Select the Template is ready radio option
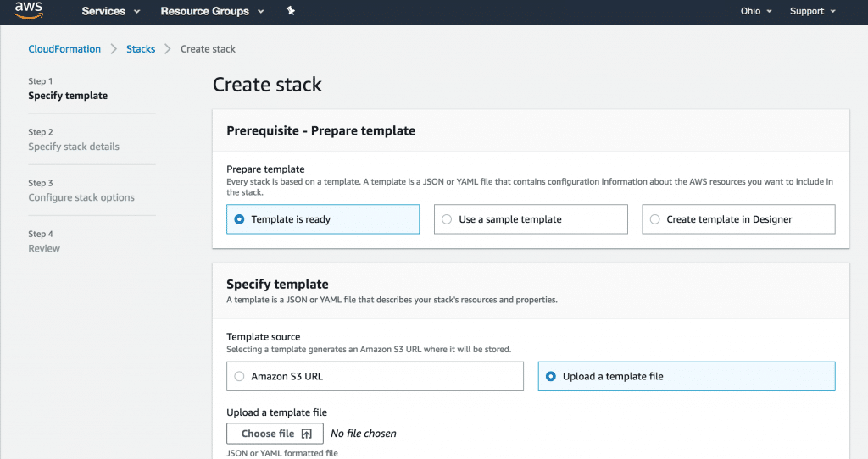868x459 pixels. coord(323,219)
